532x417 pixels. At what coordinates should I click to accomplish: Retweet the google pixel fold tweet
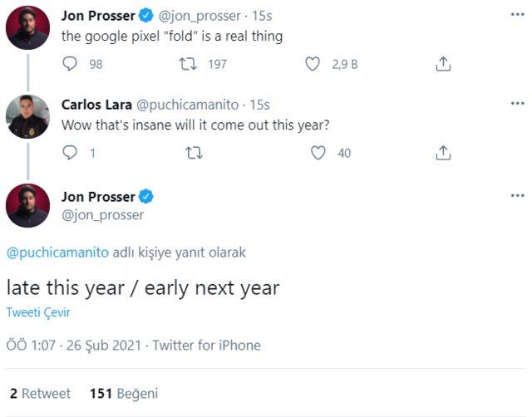[188, 64]
